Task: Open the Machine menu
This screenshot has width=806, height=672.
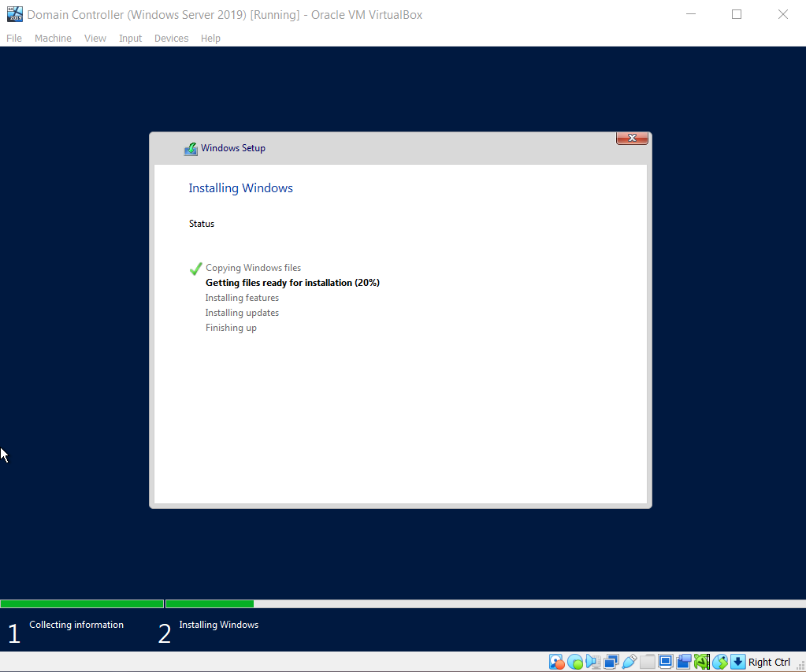Action: pyautogui.click(x=53, y=38)
